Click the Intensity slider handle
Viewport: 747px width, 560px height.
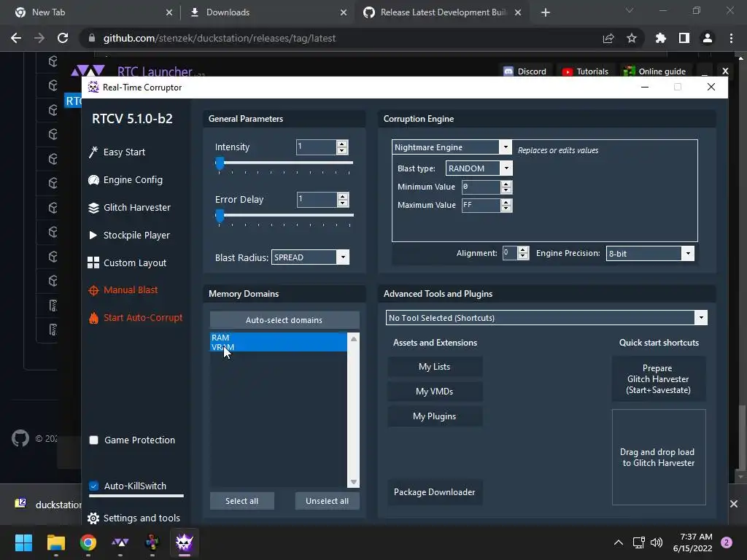pos(220,163)
